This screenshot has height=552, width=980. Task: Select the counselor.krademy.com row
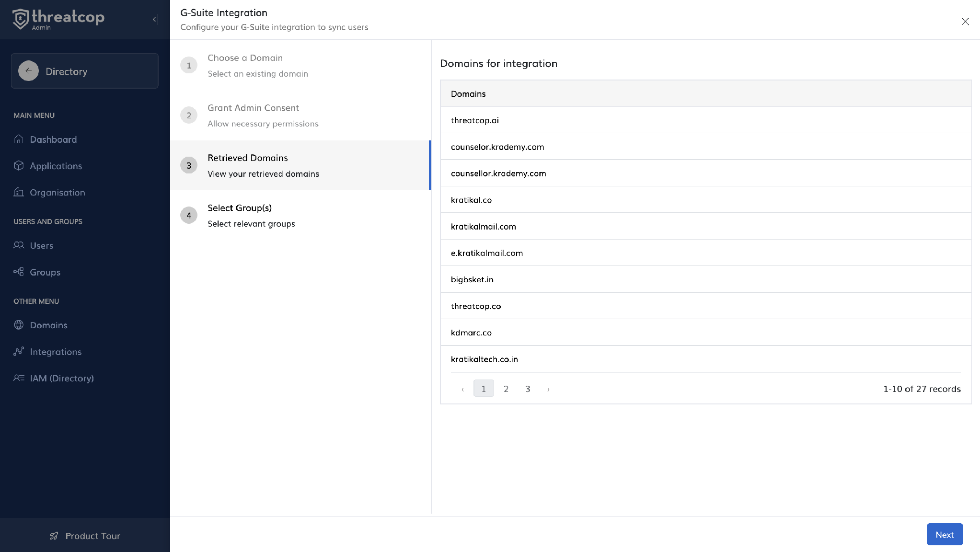[705, 147]
